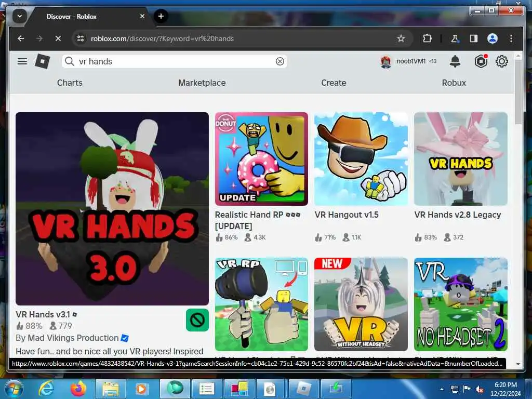This screenshot has height=399, width=532.
Task: Click the 4.3K player count text
Action: coord(260,237)
